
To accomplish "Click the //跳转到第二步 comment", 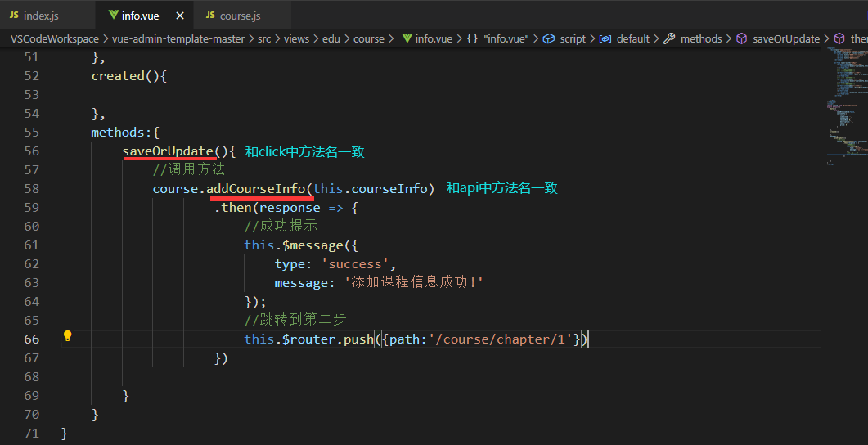I will click(x=295, y=320).
